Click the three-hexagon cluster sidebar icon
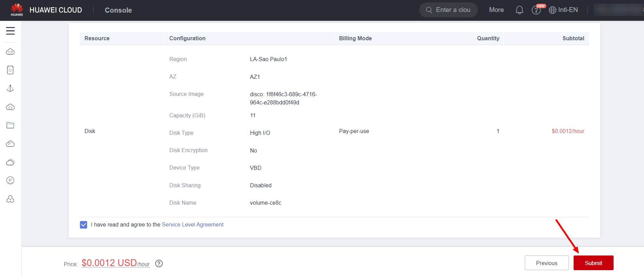This screenshot has width=644, height=277. tap(10, 199)
